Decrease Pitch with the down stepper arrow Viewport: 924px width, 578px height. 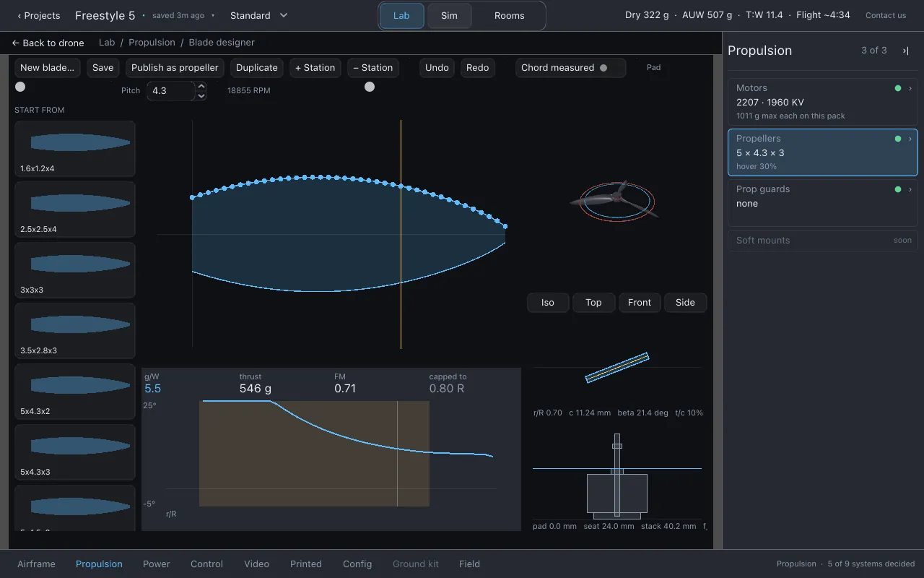[201, 95]
